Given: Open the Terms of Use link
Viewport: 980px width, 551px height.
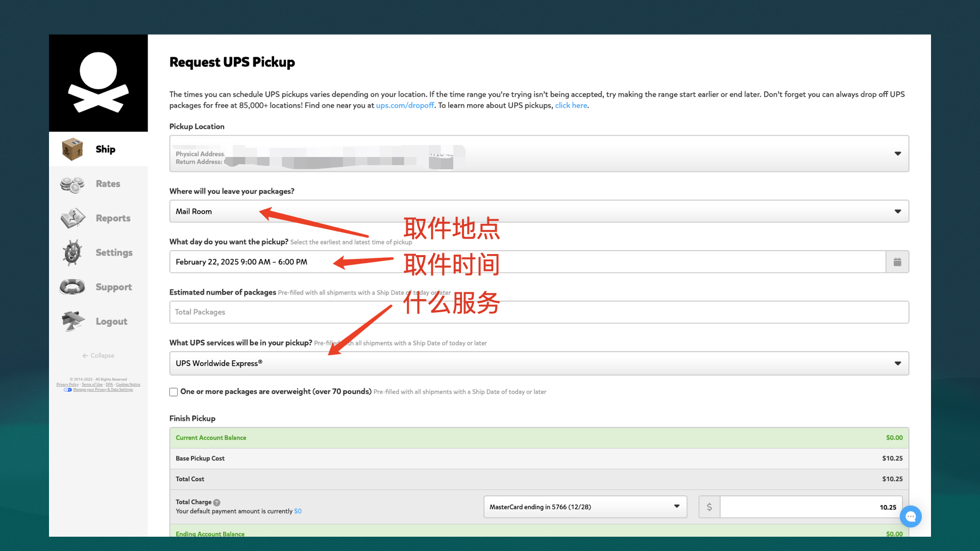Looking at the screenshot, I should [92, 385].
